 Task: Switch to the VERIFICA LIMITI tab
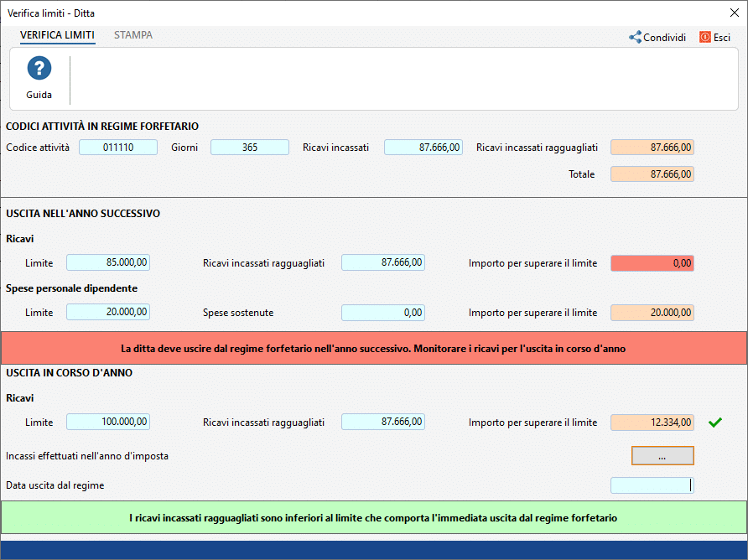click(57, 35)
